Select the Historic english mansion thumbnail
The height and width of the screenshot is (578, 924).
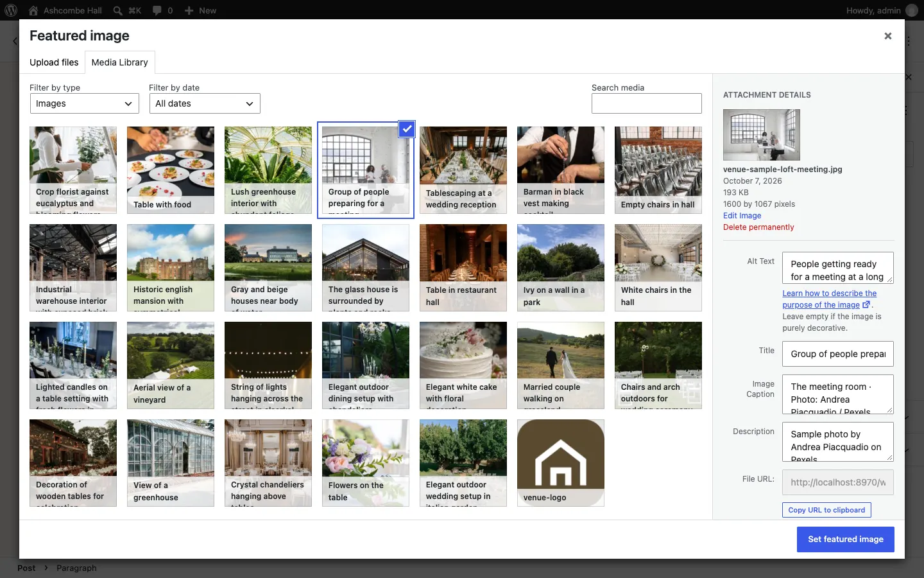tap(171, 268)
